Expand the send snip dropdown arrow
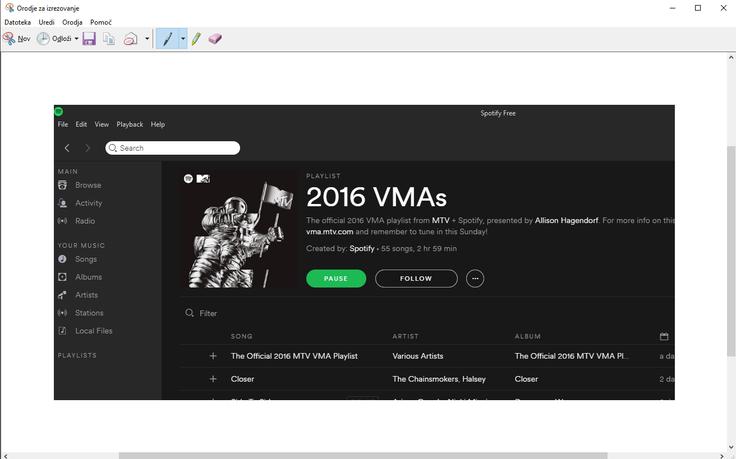Viewport: 736px width, 459px height. point(147,38)
